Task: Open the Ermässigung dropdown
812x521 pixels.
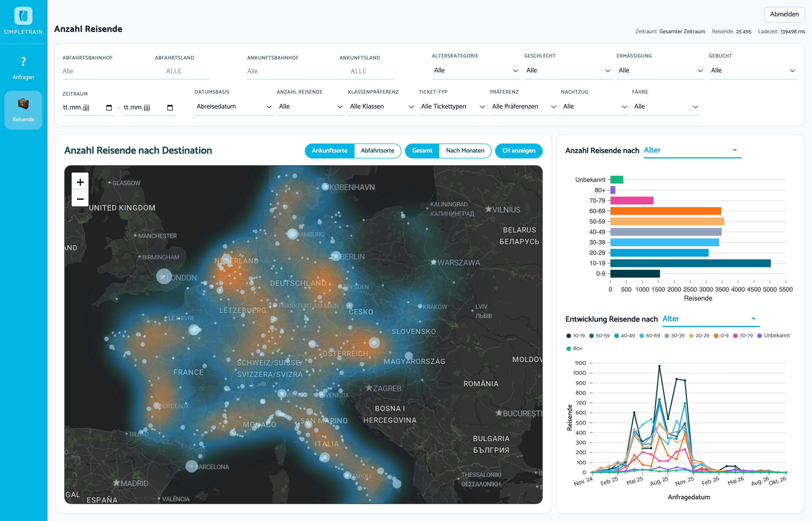Action: tap(660, 70)
